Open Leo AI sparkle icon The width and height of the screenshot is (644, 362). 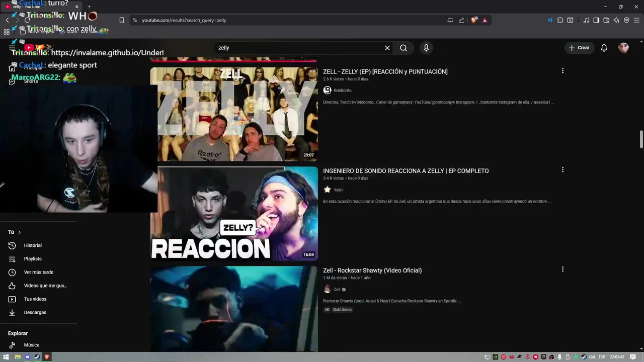[x=616, y=20]
